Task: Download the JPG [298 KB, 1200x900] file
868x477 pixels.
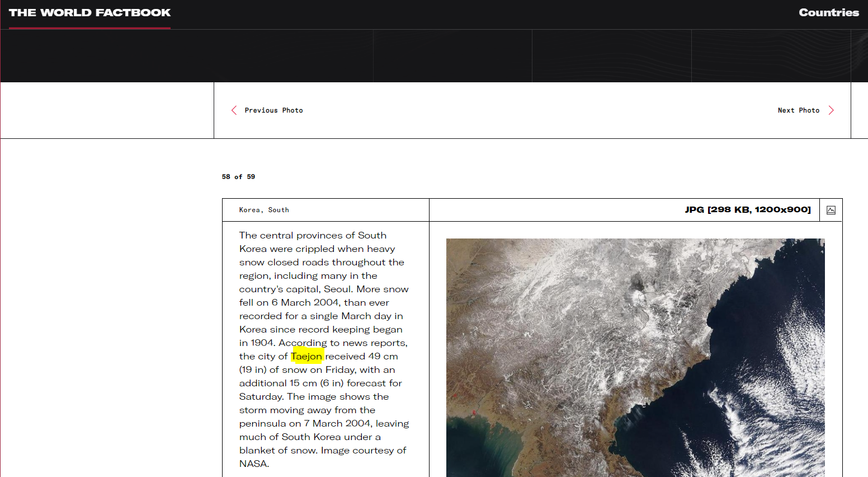Action: (747, 209)
